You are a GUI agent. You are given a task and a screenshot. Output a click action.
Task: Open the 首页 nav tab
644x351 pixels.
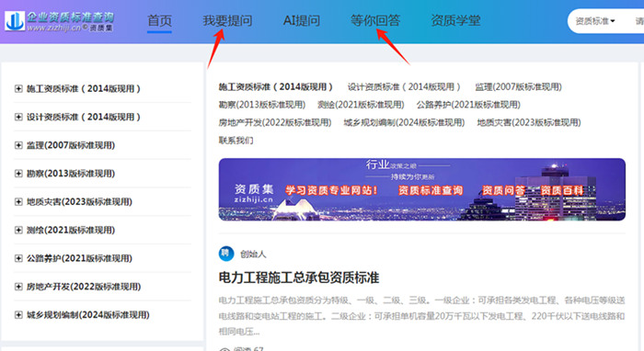(x=159, y=20)
